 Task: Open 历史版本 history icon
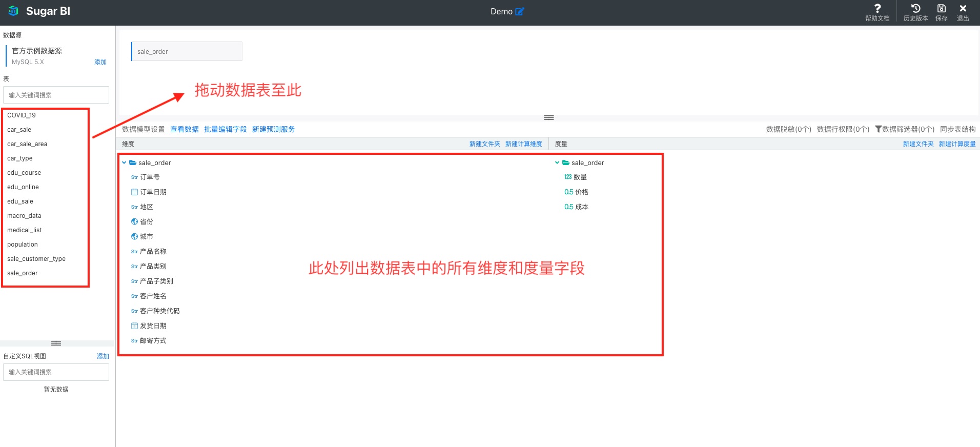coord(915,8)
